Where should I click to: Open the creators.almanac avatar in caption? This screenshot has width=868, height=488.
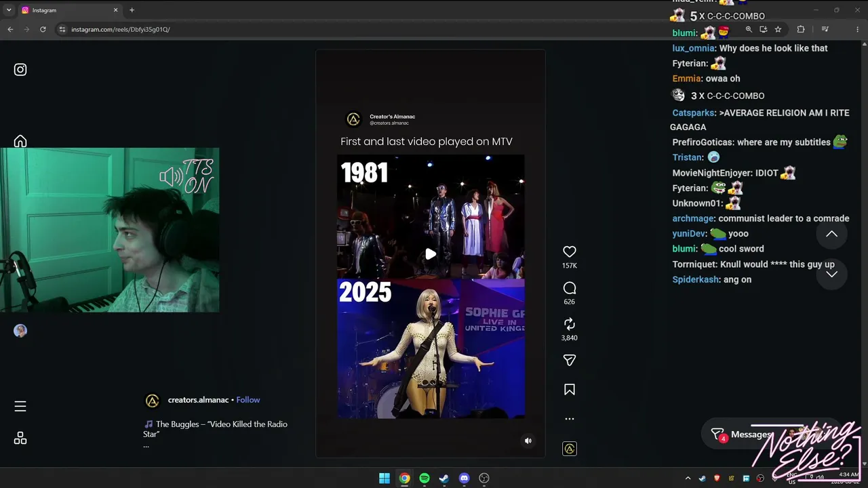pos(153,401)
